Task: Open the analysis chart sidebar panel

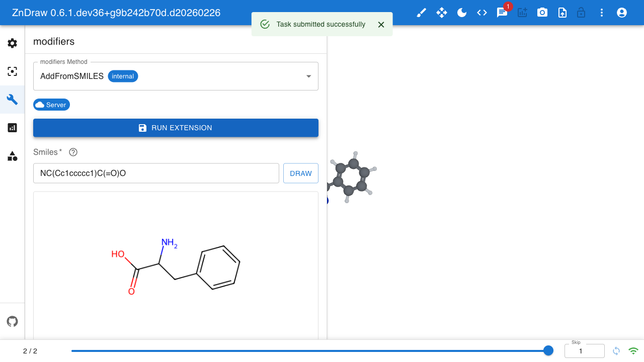Action: 13,128
